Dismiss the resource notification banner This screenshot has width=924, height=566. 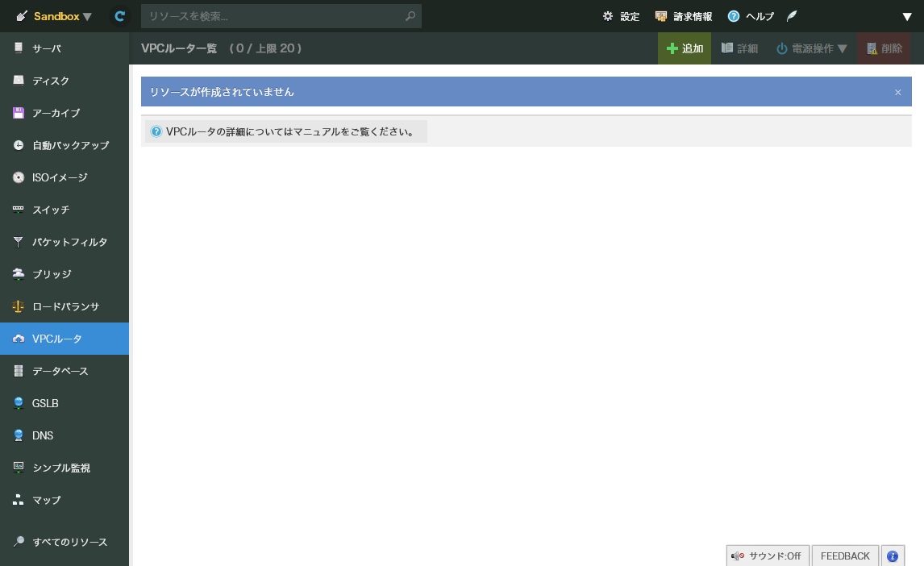coord(897,91)
